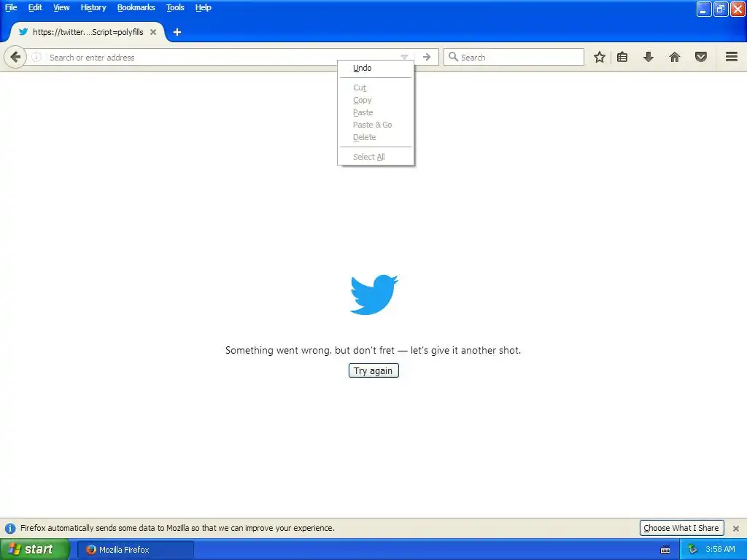Click the Back arrow button
Image resolution: width=747 pixels, height=560 pixels.
[x=15, y=57]
